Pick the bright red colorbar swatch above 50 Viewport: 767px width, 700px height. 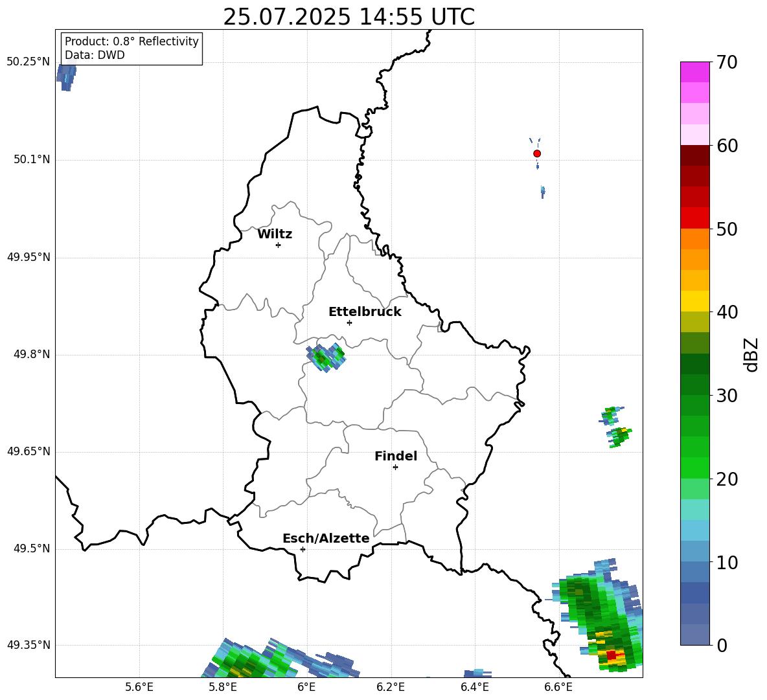(694, 218)
